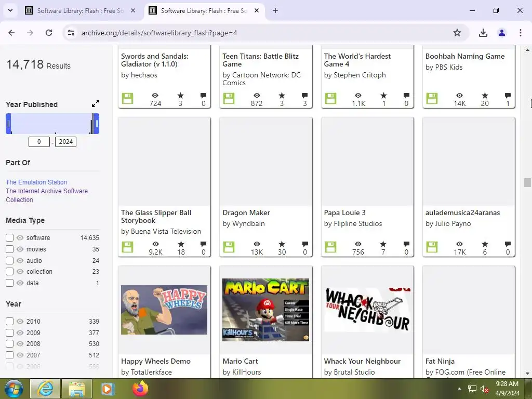Close the first Software Library tab
Viewport: 532px width, 399px height.
click(x=133, y=10)
